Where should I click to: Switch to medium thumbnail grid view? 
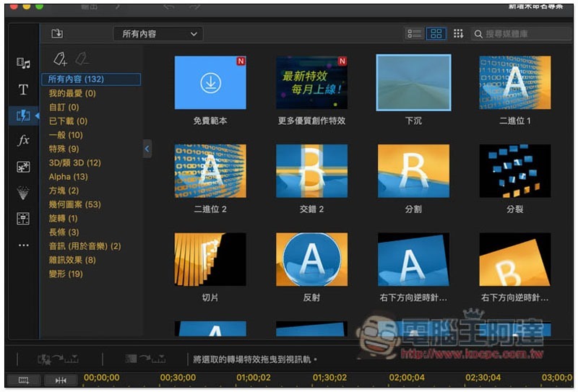point(436,34)
